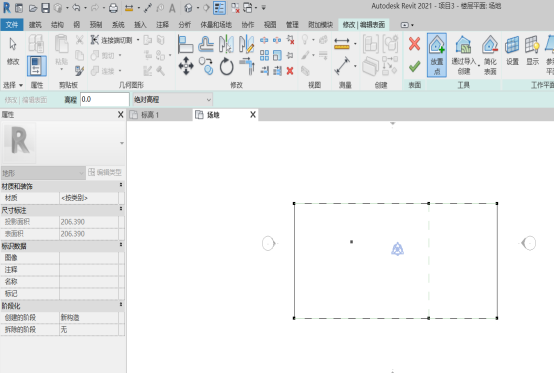
Task: Open the Structure (结构) ribbon tab
Action: tap(57, 25)
